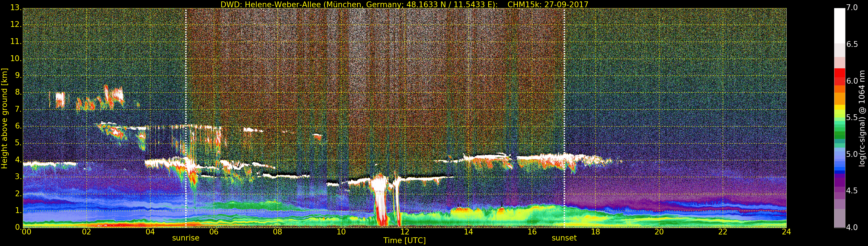Click the '5.0' colorbar tick label
The width and height of the screenshot is (868, 246).
pyautogui.click(x=852, y=154)
